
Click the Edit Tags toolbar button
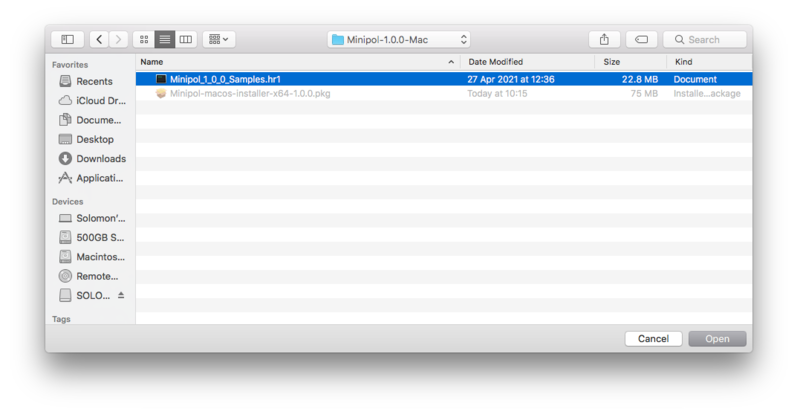pos(641,39)
